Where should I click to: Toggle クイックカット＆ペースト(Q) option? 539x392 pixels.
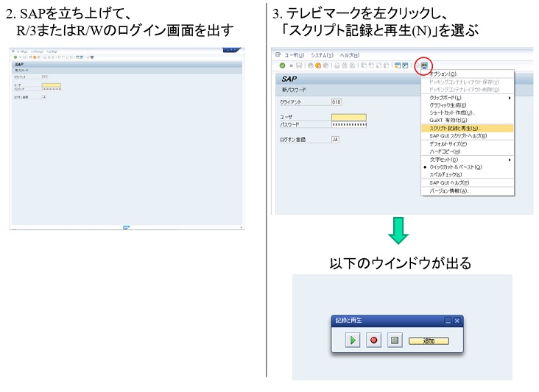(468, 167)
